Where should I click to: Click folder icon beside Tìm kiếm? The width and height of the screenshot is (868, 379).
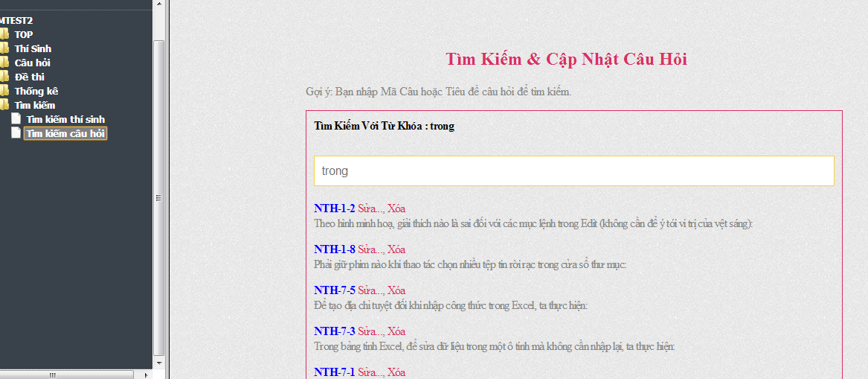(x=4, y=105)
